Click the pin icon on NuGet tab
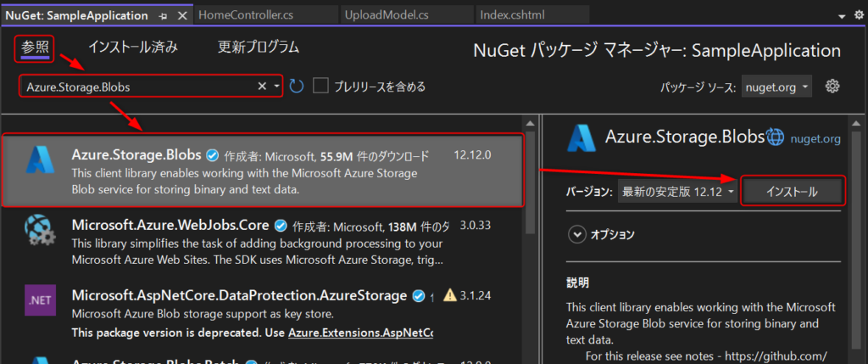The image size is (868, 364). coord(163,16)
